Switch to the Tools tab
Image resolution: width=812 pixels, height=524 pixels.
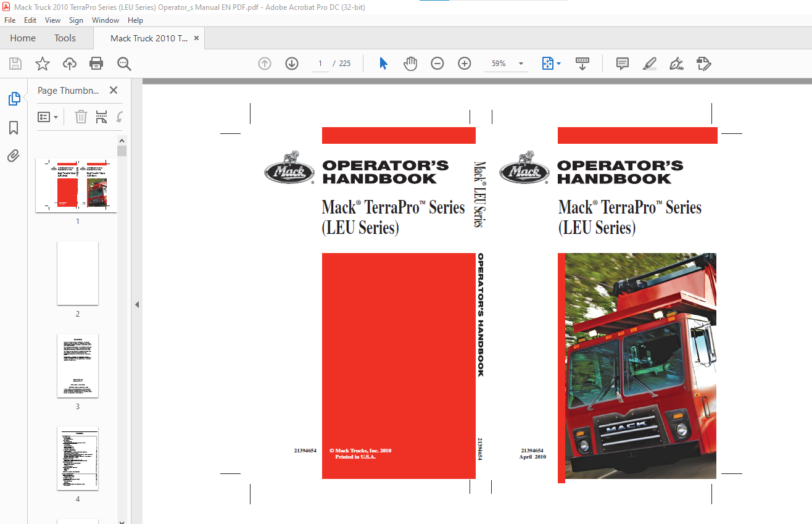(65, 38)
